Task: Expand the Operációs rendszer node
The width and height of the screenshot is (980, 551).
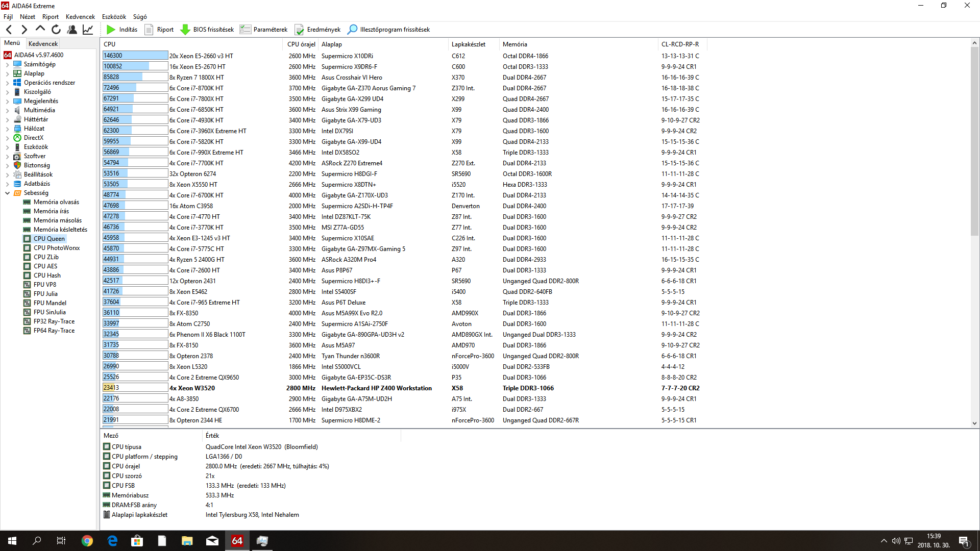Action: pyautogui.click(x=7, y=83)
